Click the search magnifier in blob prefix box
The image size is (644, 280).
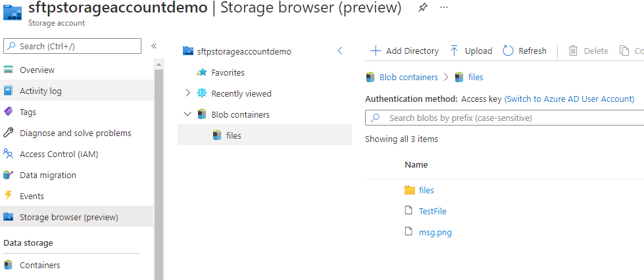tap(375, 118)
